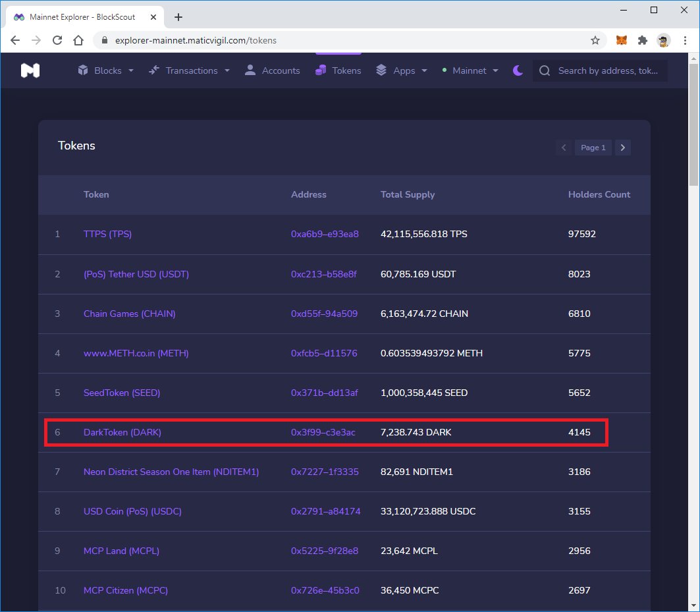Click the search magnifier icon
The height and width of the screenshot is (612, 700).
pos(544,70)
